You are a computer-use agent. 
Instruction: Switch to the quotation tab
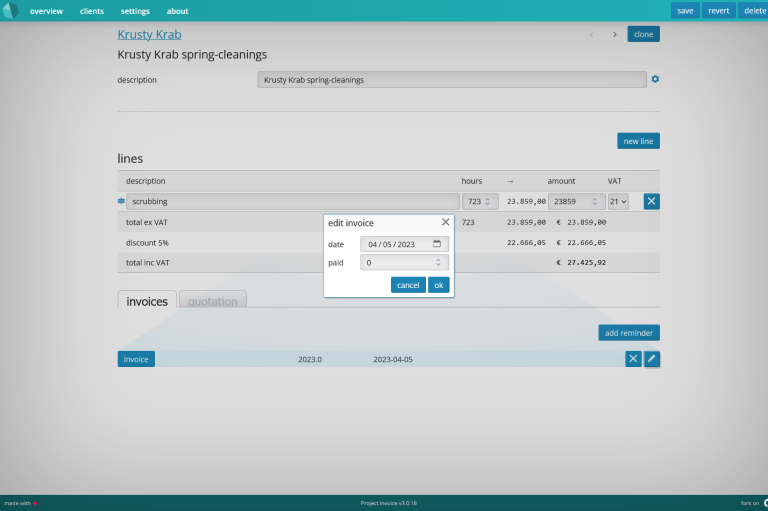pyautogui.click(x=213, y=299)
